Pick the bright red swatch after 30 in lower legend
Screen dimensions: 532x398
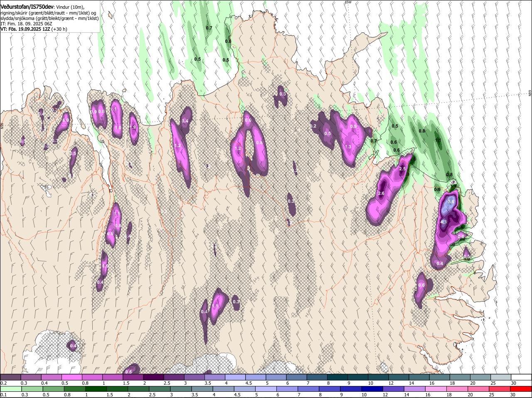(x=522, y=389)
